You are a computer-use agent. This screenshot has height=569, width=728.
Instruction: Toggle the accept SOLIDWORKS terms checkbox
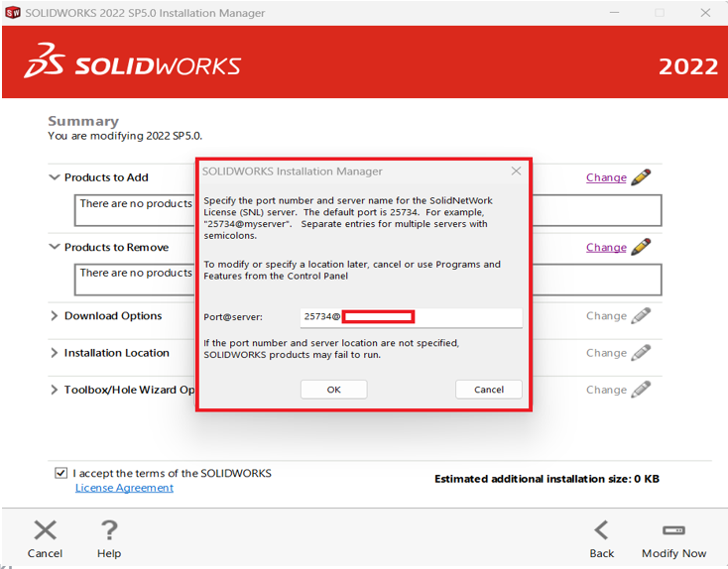pos(61,474)
